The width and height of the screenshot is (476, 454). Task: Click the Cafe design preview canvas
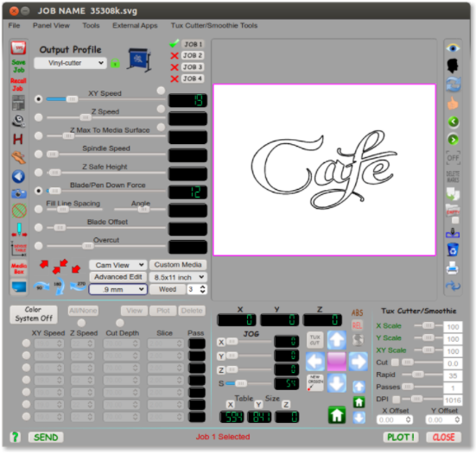pos(325,170)
